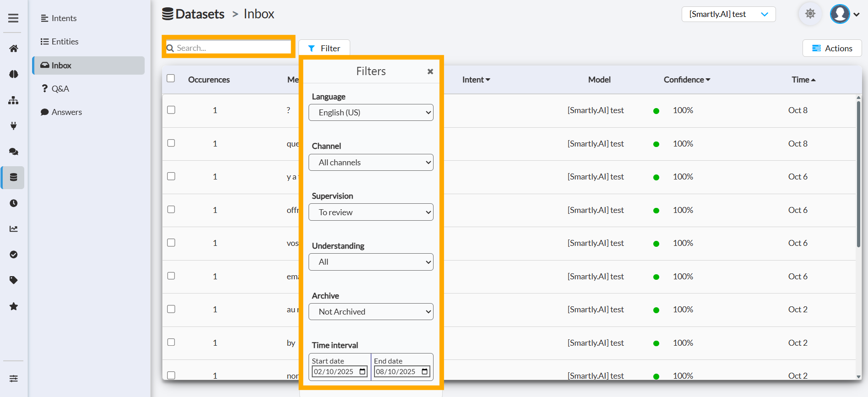Select Inbox in the side menu
This screenshot has width=868, height=397.
click(88, 65)
